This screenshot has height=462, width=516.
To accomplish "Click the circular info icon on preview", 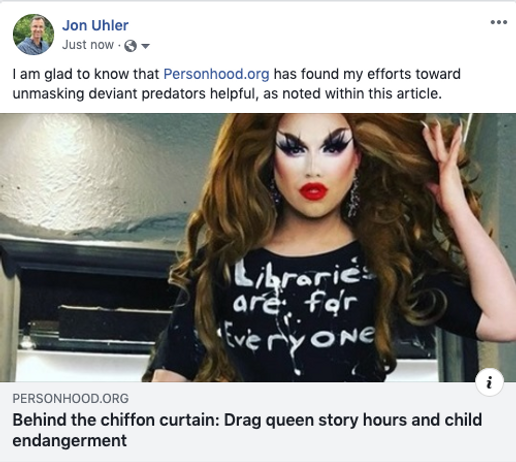I will coord(489,382).
